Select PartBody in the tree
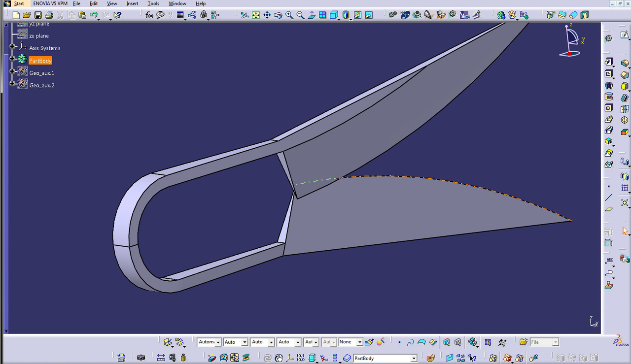Viewport: 631px width, 364px height. tap(40, 61)
